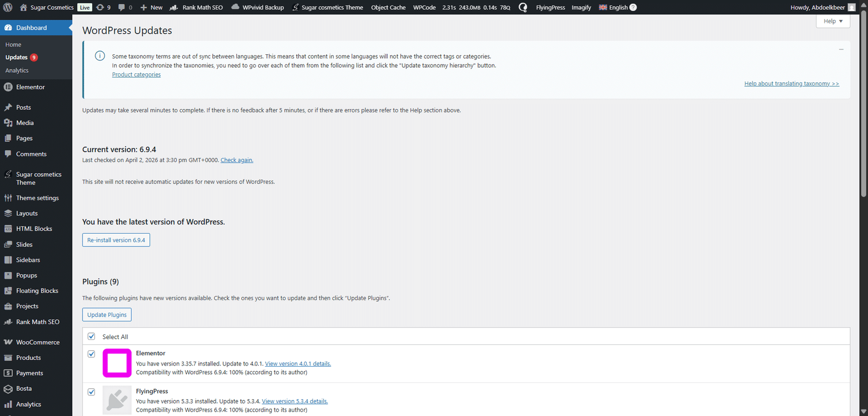Click the WordPress logo in admin bar

pos(8,8)
